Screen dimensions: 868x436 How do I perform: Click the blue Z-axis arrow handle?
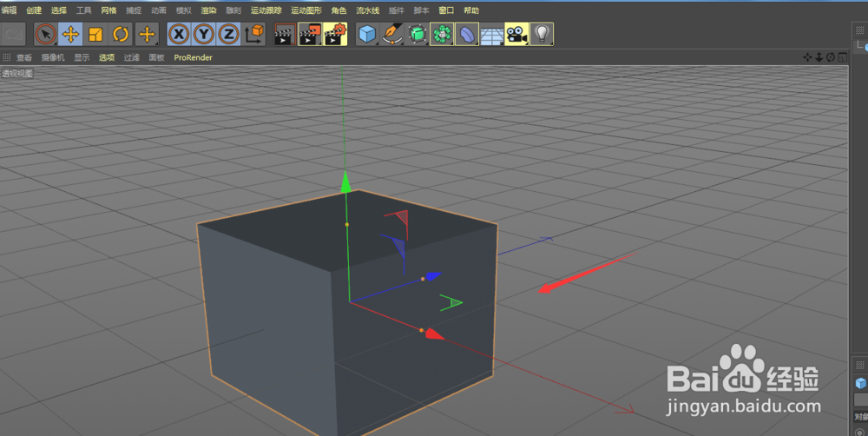coord(433,276)
